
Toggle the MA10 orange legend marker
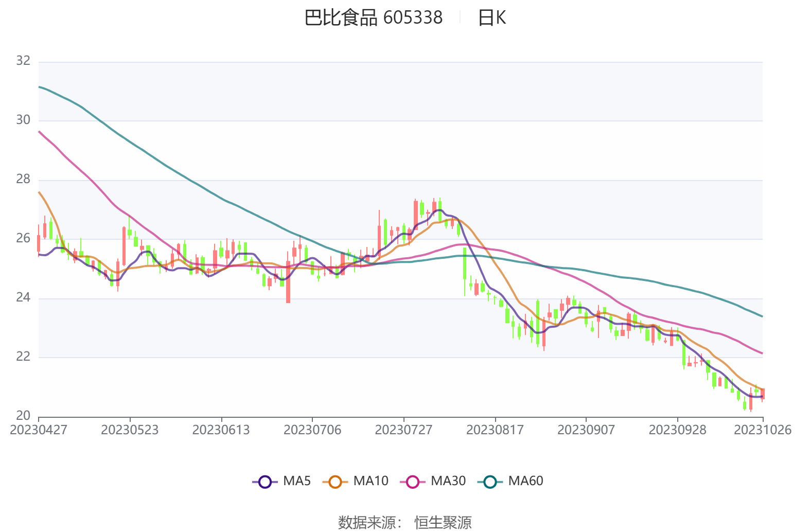[335, 482]
